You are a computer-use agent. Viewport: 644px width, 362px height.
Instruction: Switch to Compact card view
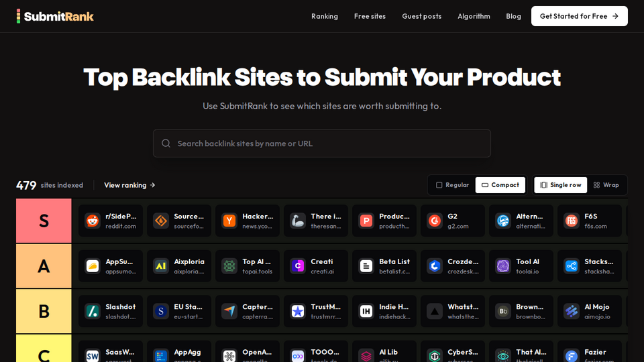tap(500, 185)
